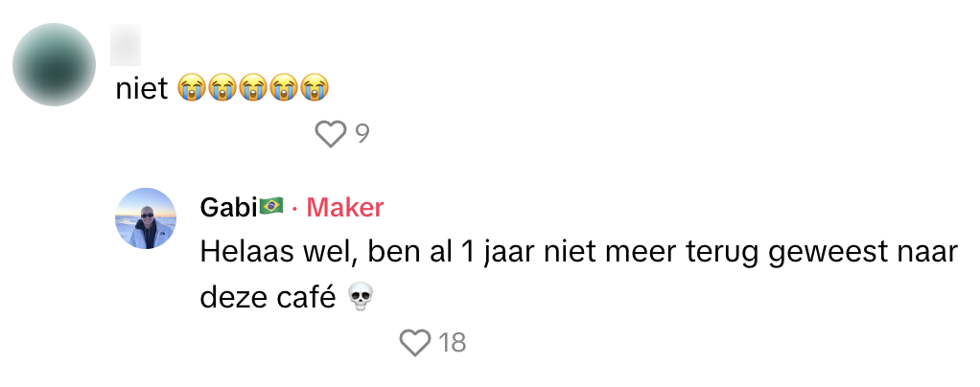Like the "niet" comment with the heart
980x387 pixels.
coord(330,134)
